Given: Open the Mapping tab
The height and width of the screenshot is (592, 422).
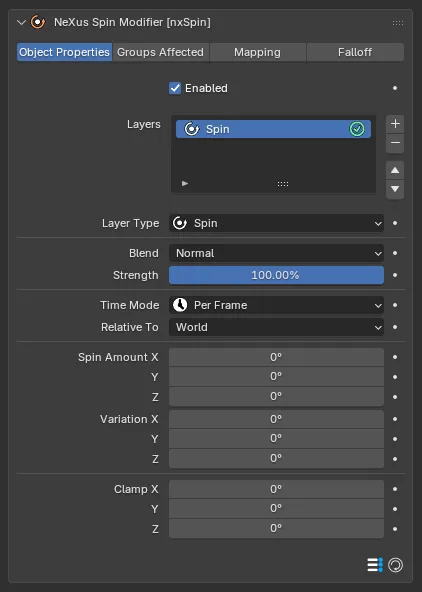Looking at the screenshot, I should [x=257, y=52].
